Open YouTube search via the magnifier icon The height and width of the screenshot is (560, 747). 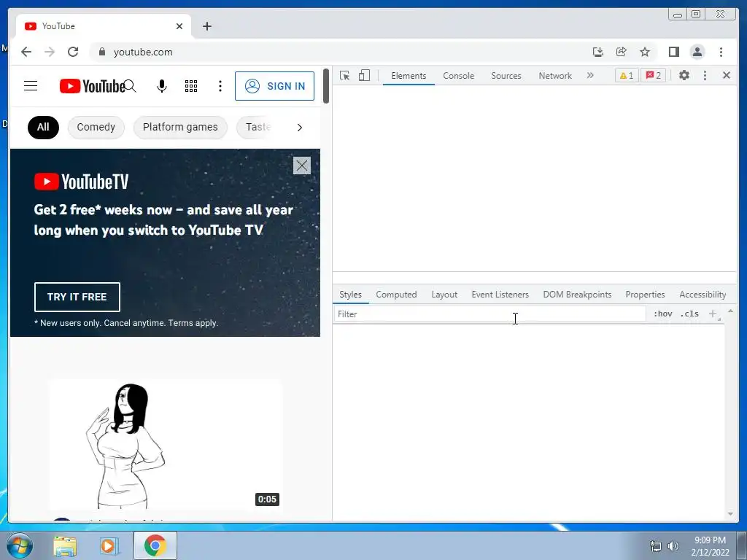130,86
